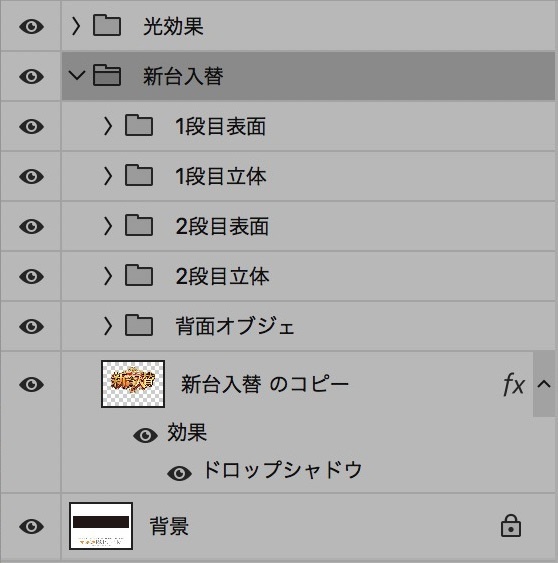This screenshot has width=558, height=563.
Task: Expand the 光効果 group
Action: click(76, 26)
